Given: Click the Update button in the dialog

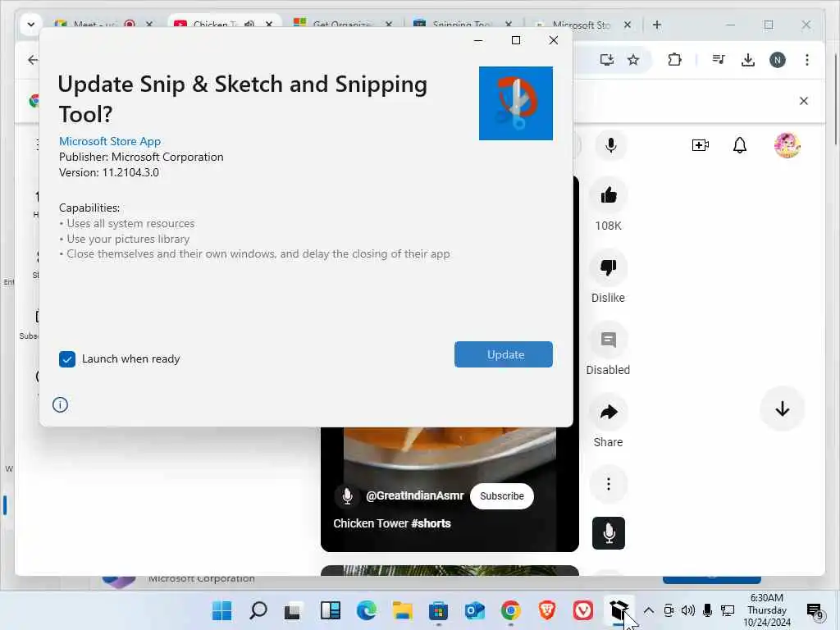Looking at the screenshot, I should (503, 354).
